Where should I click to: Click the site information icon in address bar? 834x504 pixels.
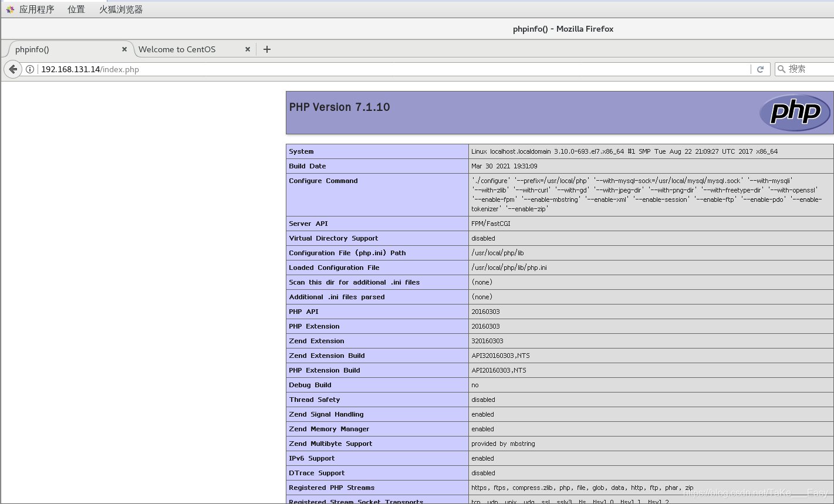(x=30, y=69)
